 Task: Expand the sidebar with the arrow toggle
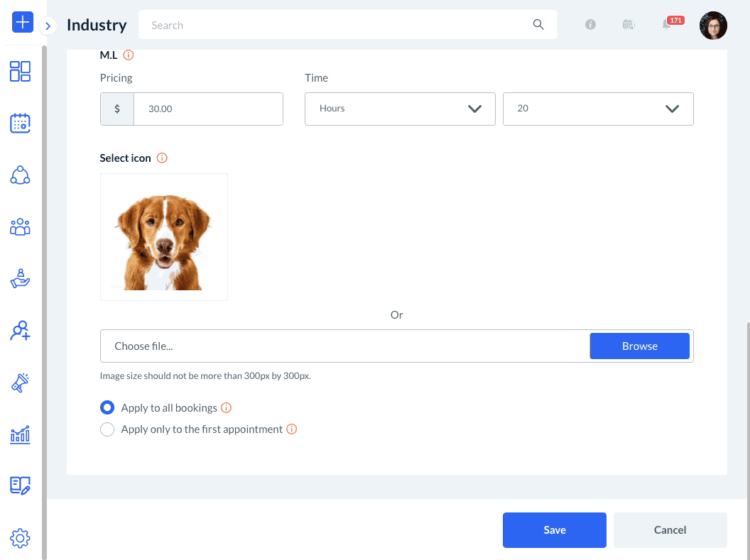pyautogui.click(x=48, y=26)
